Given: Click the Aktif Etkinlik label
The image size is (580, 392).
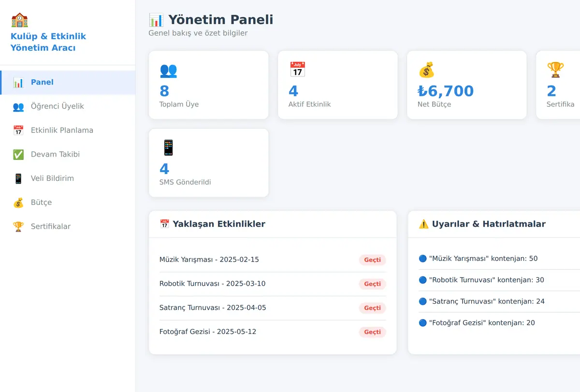Looking at the screenshot, I should [x=310, y=104].
